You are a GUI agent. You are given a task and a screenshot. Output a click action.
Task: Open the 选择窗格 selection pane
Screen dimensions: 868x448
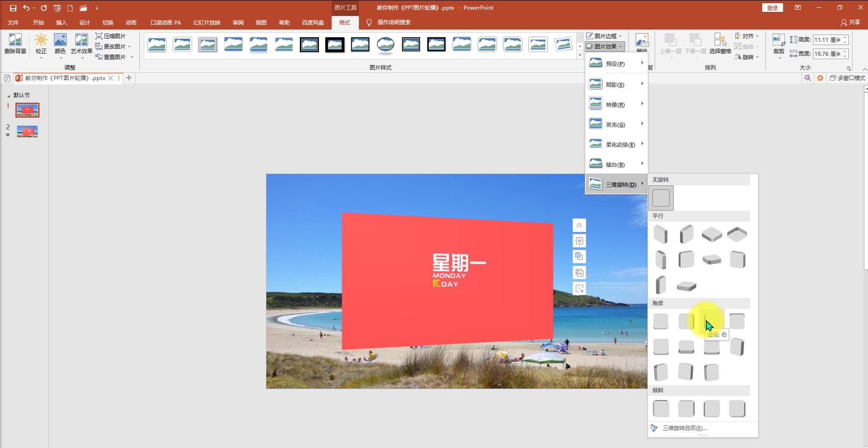(x=720, y=41)
